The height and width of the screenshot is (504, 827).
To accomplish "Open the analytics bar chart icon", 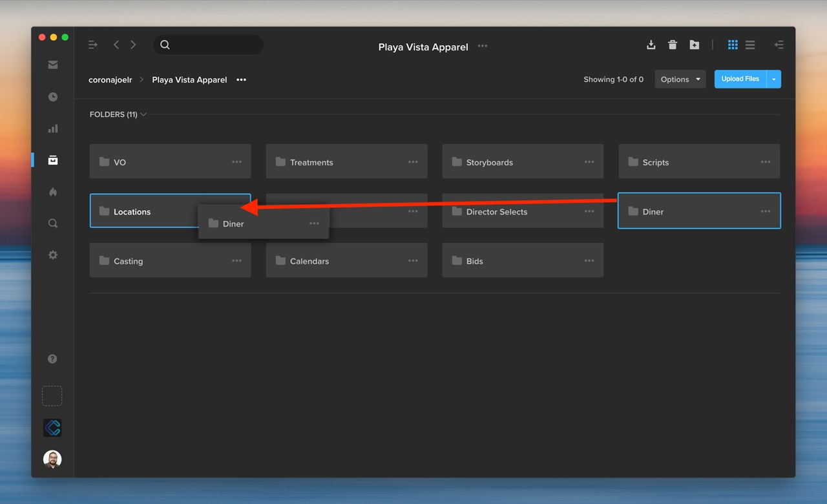I will [x=53, y=129].
